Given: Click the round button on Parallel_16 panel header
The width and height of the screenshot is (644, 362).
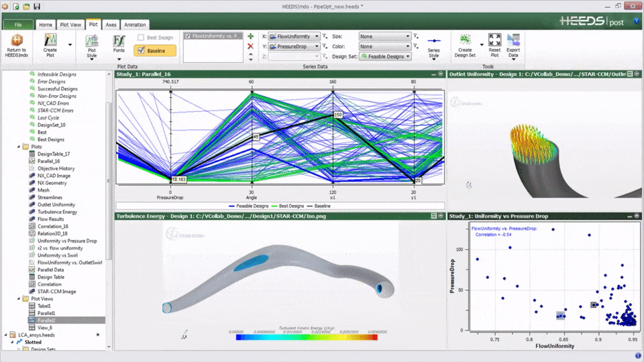Looking at the screenshot, I should (x=441, y=74).
